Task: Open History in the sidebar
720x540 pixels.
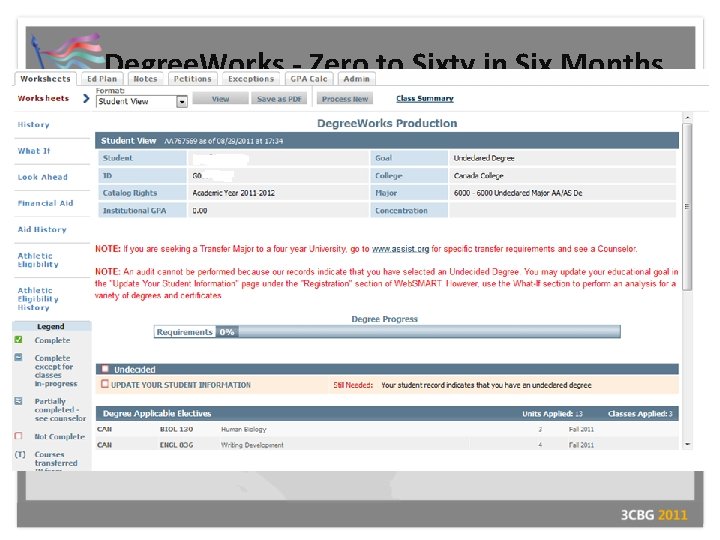Action: [34, 124]
